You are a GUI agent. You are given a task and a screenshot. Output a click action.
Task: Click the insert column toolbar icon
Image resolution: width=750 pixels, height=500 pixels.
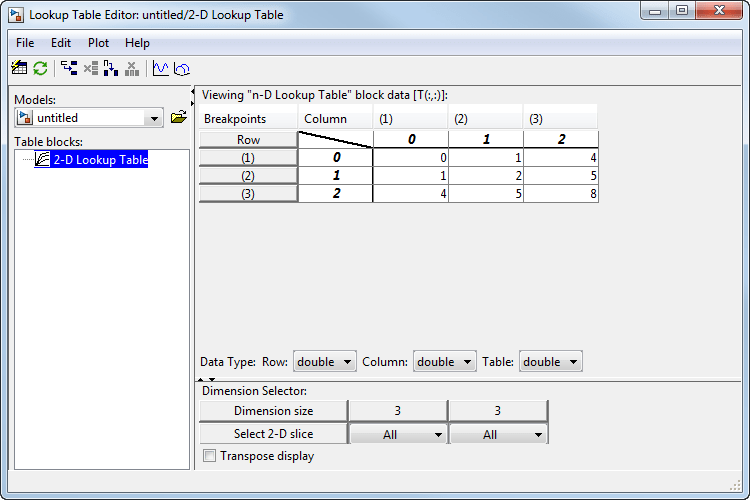pos(110,68)
